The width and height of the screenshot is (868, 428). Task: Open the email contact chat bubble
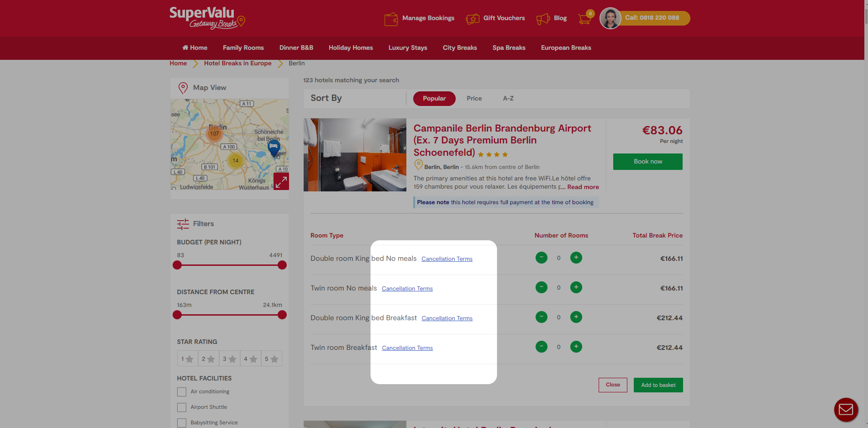(846, 409)
